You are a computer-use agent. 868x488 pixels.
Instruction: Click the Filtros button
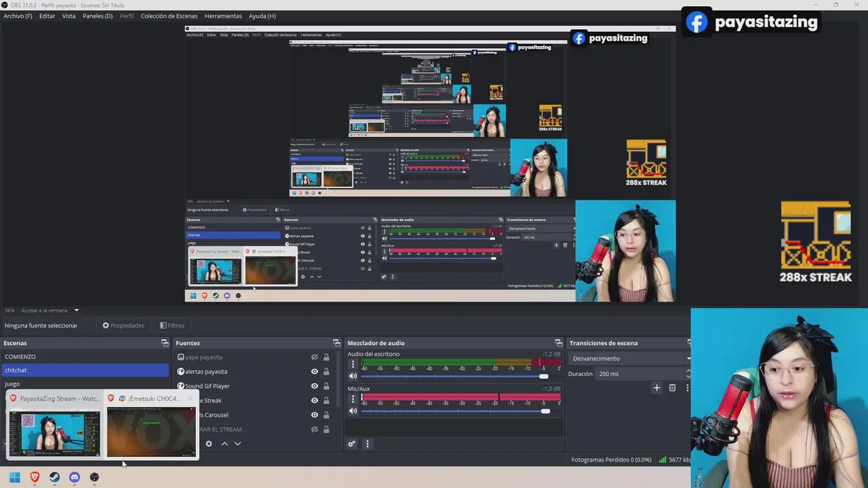coord(172,325)
